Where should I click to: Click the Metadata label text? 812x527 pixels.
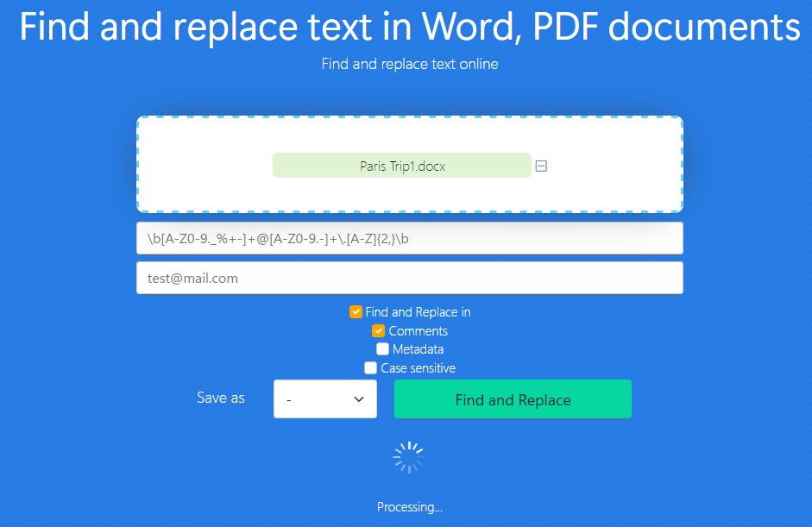click(x=418, y=349)
